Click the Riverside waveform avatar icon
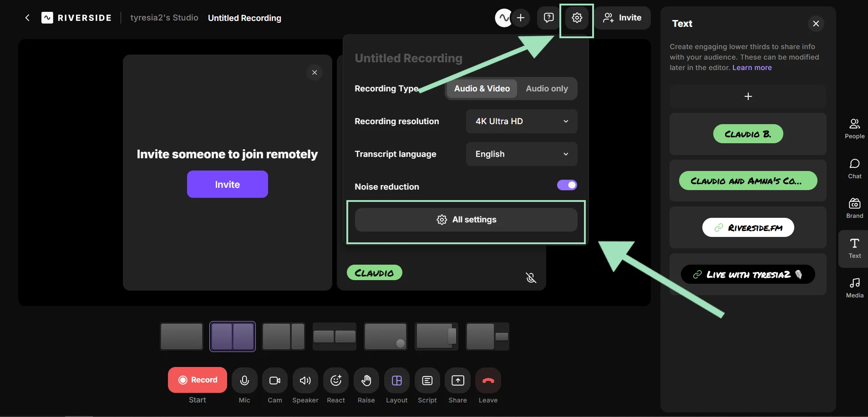Screen dimensions: 868x417 click(503, 18)
